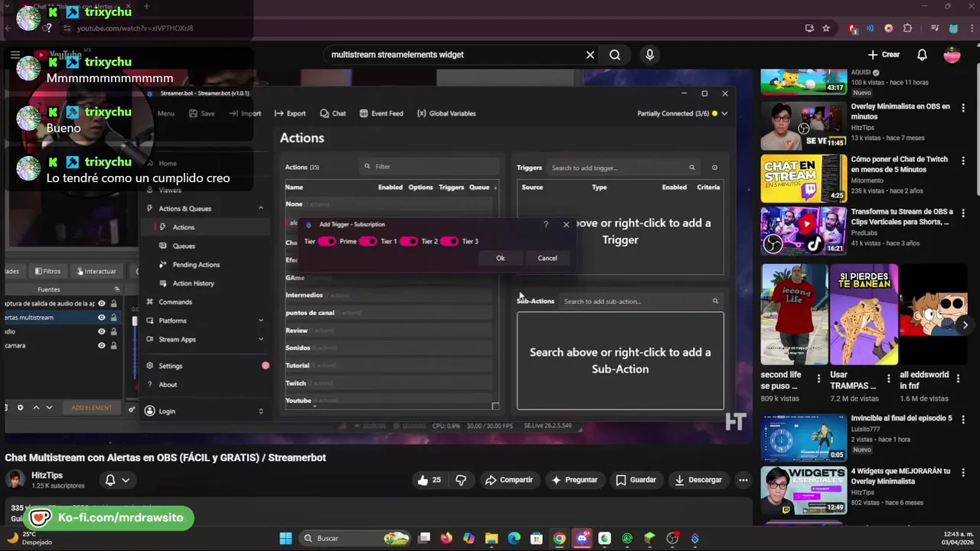
Task: Open the HitzTips channel link
Action: (47, 475)
